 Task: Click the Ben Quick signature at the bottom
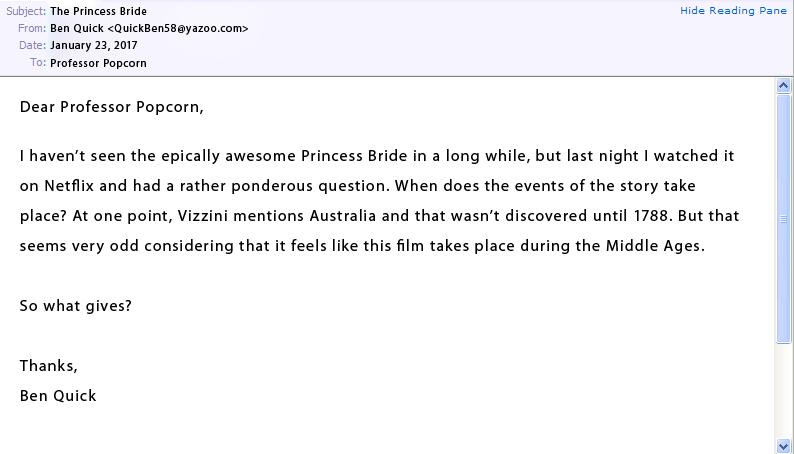tap(58, 395)
